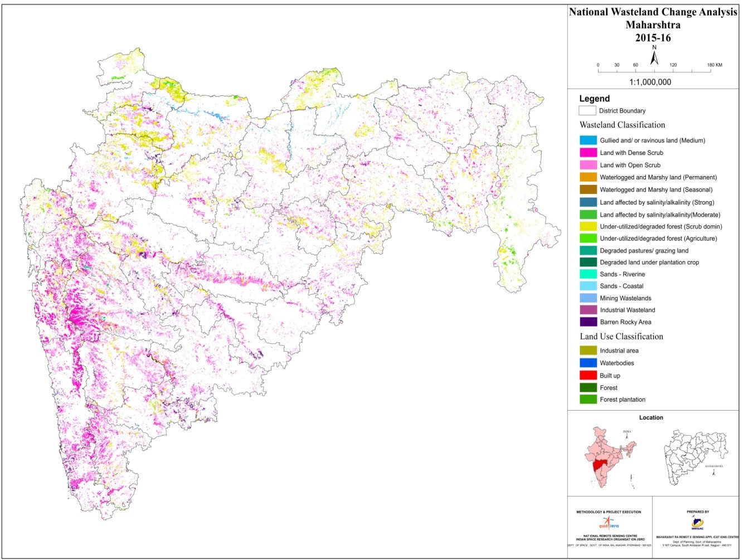Click the north arrow above the scale bar
Image resolution: width=744 pixels, height=560 pixels.
[x=654, y=56]
